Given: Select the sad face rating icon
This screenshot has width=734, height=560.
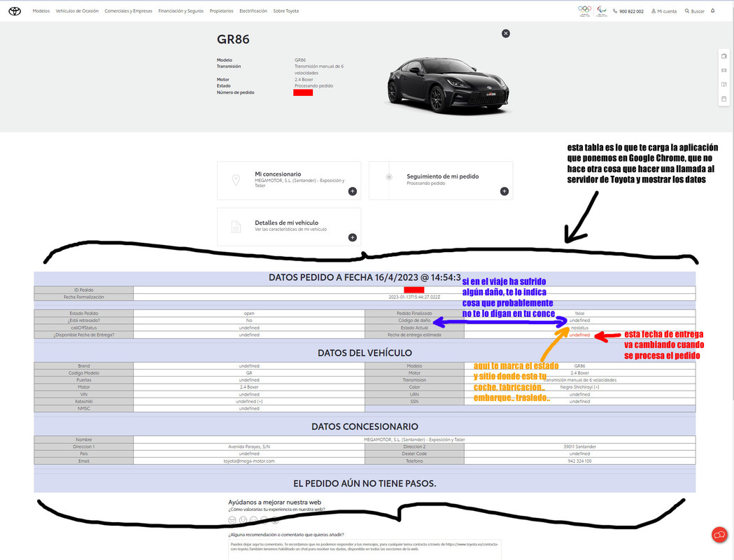Looking at the screenshot, I should coord(243,519).
